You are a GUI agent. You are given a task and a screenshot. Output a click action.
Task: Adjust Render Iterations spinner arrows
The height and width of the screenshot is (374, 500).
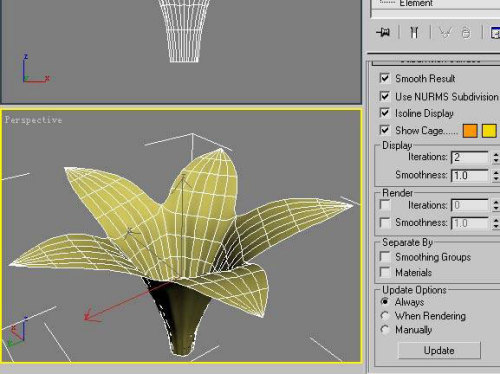[x=495, y=205]
